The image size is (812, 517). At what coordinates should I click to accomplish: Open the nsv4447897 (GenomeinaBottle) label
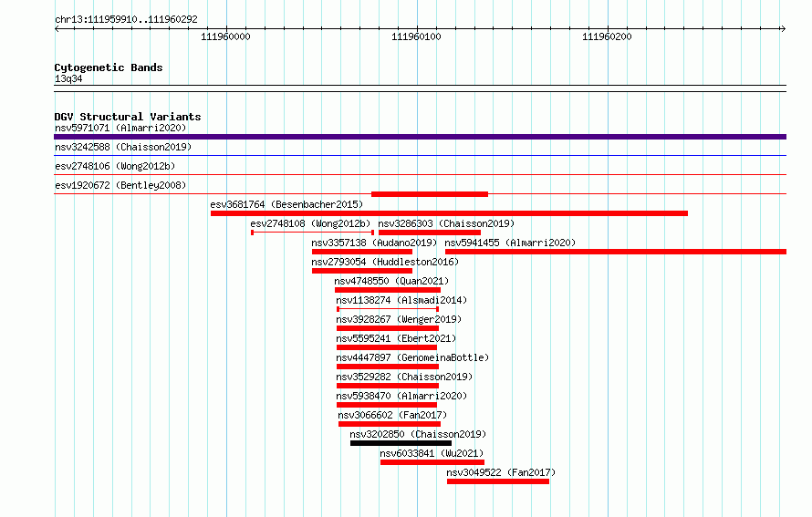412,357
